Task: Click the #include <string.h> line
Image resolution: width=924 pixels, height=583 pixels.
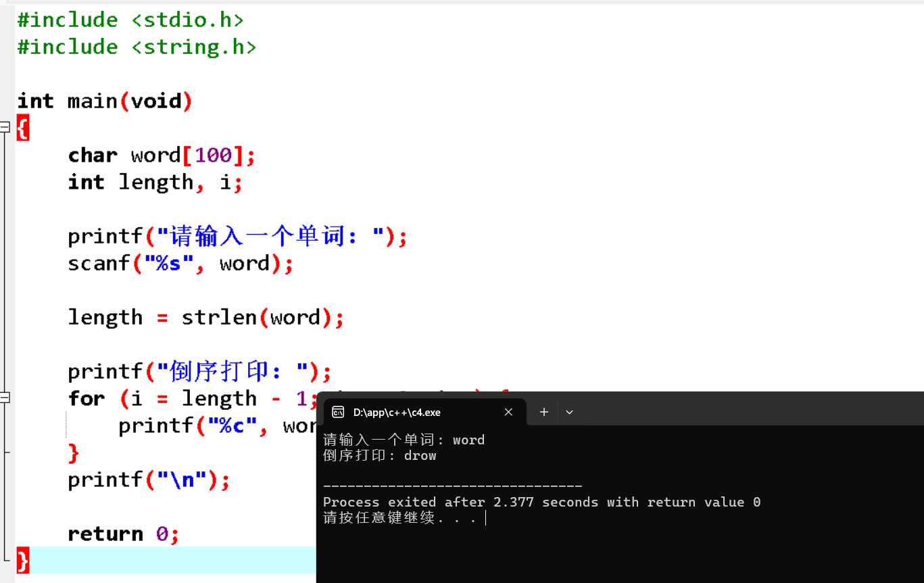Action: click(137, 47)
